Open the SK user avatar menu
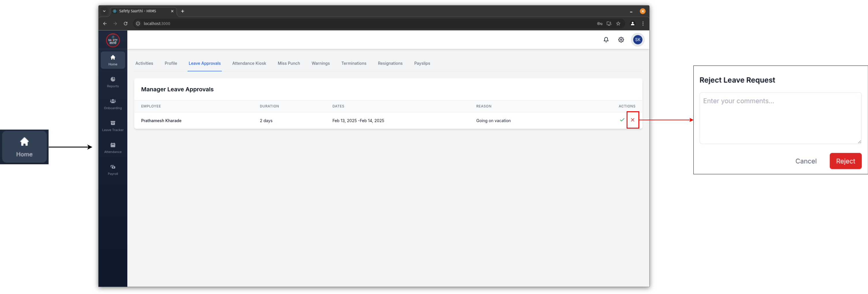This screenshot has height=294, width=868. click(637, 40)
